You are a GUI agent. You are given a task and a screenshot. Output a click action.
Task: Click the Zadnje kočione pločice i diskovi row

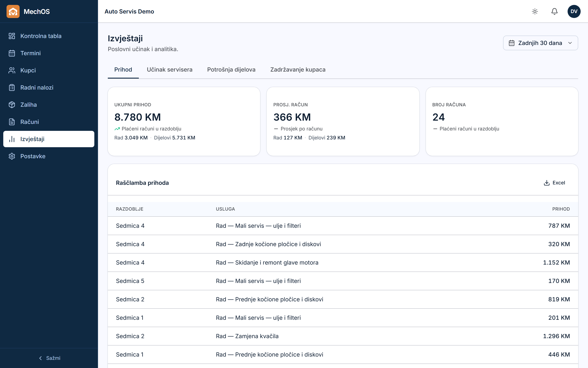coord(343,244)
